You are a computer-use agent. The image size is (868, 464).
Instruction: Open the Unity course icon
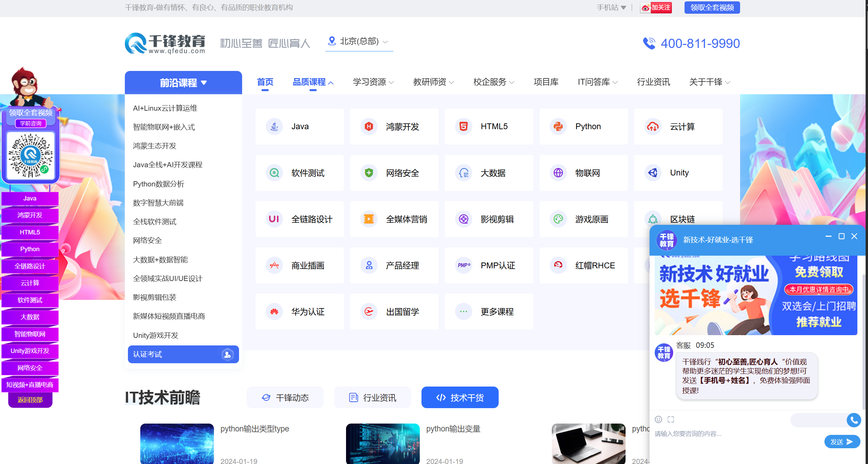(653, 173)
